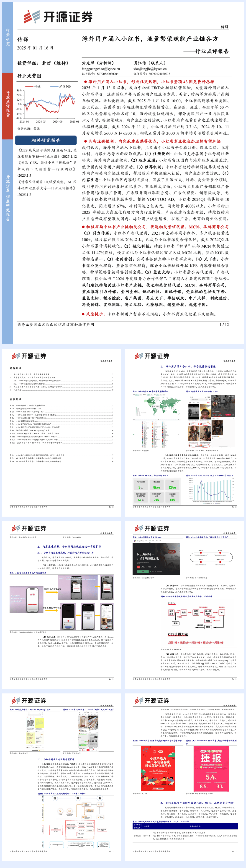This screenshot has width=246, height=868.
Task: Click the CES flow diagram on page 5
Action: coord(197,615)
